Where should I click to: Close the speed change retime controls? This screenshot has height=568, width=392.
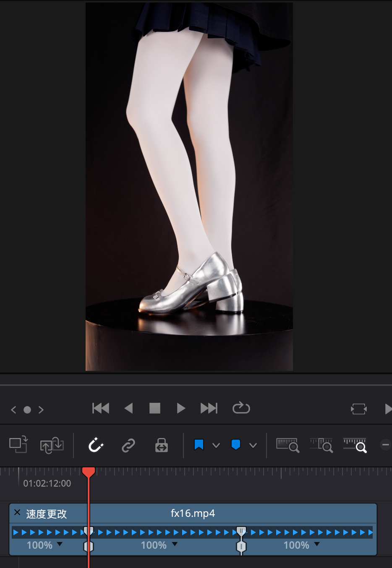(17, 512)
